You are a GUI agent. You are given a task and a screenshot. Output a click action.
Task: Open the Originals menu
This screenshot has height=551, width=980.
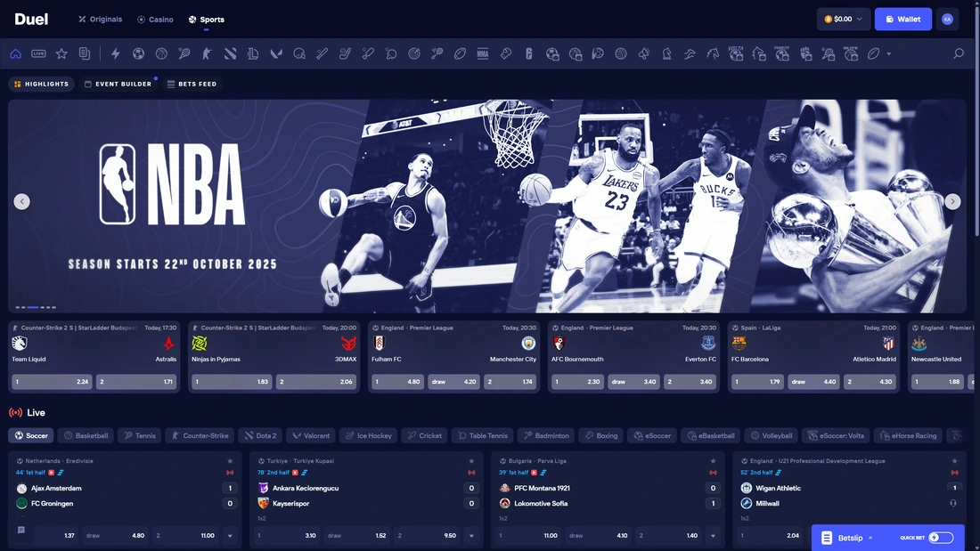click(100, 20)
